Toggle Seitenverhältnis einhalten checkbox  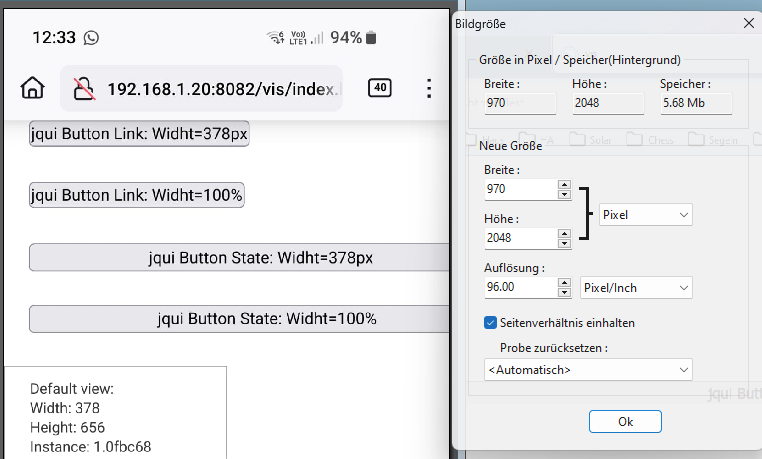490,323
